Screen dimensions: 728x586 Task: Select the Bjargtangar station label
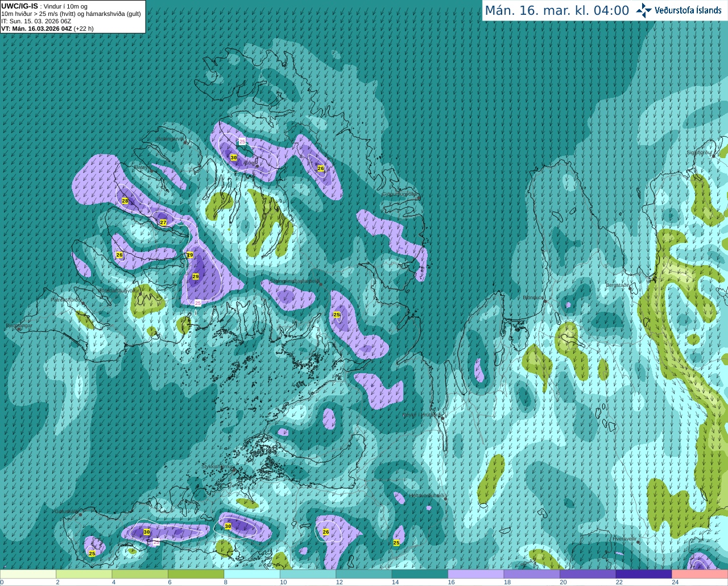[19, 326]
